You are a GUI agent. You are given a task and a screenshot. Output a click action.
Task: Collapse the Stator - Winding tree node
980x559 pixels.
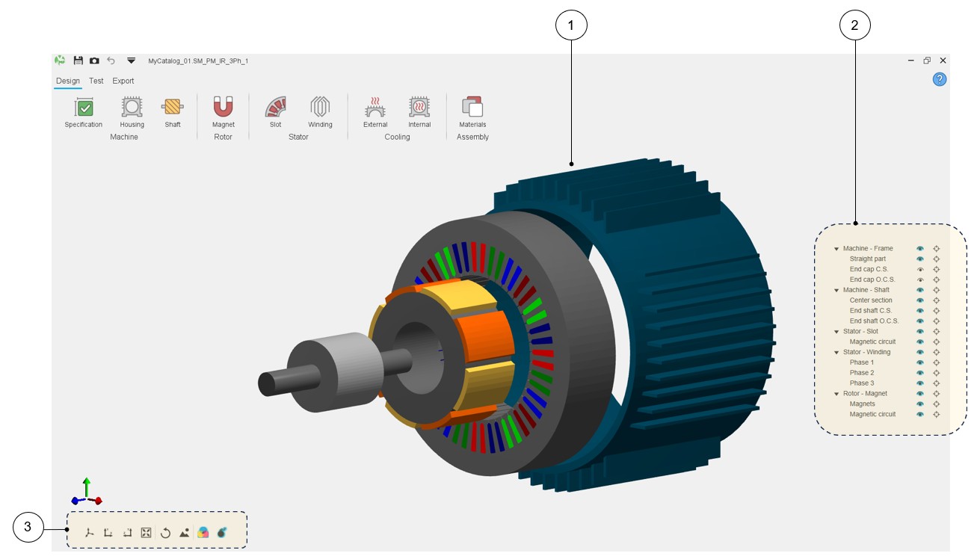836,352
